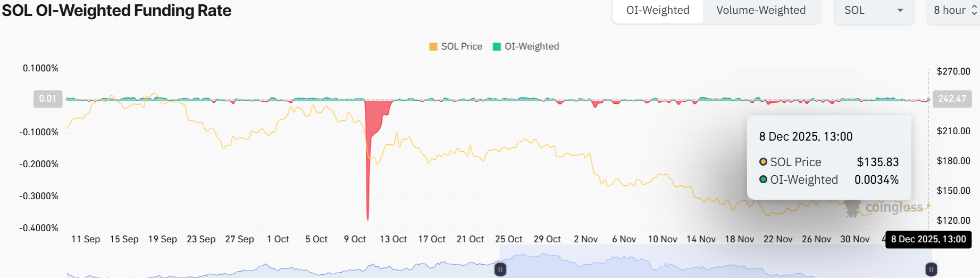Image resolution: width=980 pixels, height=278 pixels.
Task: Click the SOL dropdown arrow
Action: pos(900,11)
